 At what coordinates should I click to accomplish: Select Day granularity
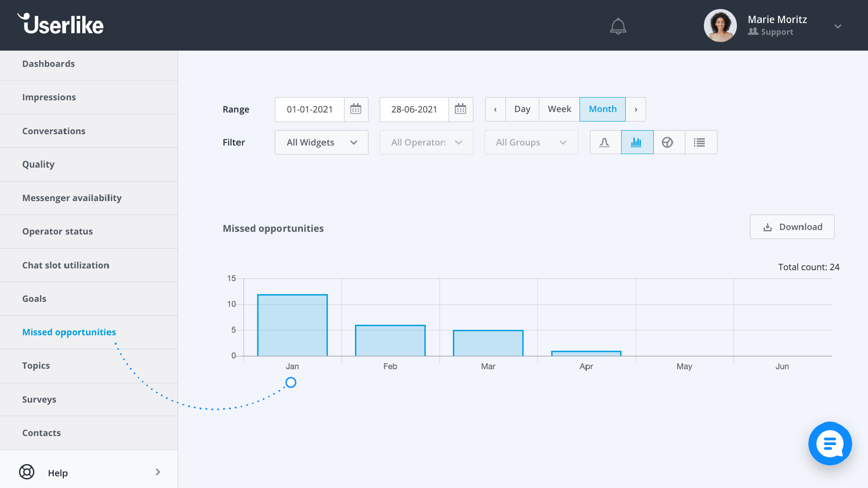pyautogui.click(x=522, y=109)
